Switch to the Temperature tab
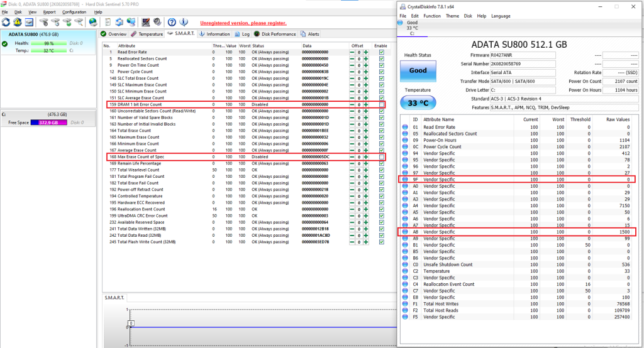This screenshot has width=644, height=348. click(147, 34)
